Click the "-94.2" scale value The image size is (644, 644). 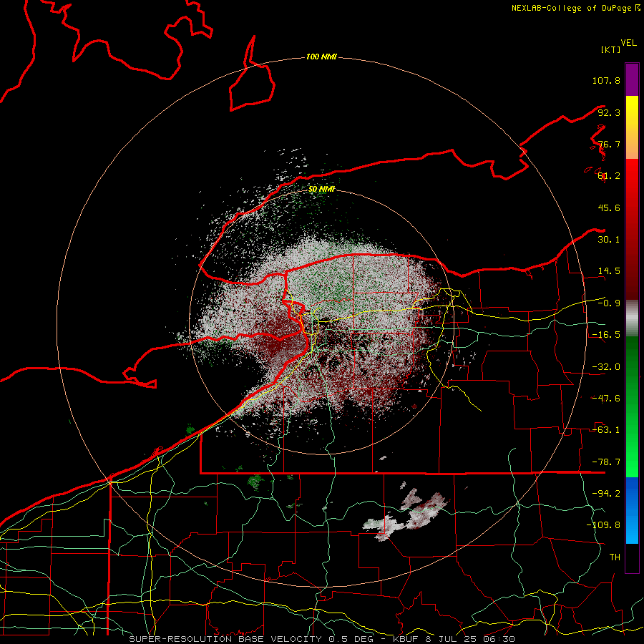pos(606,494)
